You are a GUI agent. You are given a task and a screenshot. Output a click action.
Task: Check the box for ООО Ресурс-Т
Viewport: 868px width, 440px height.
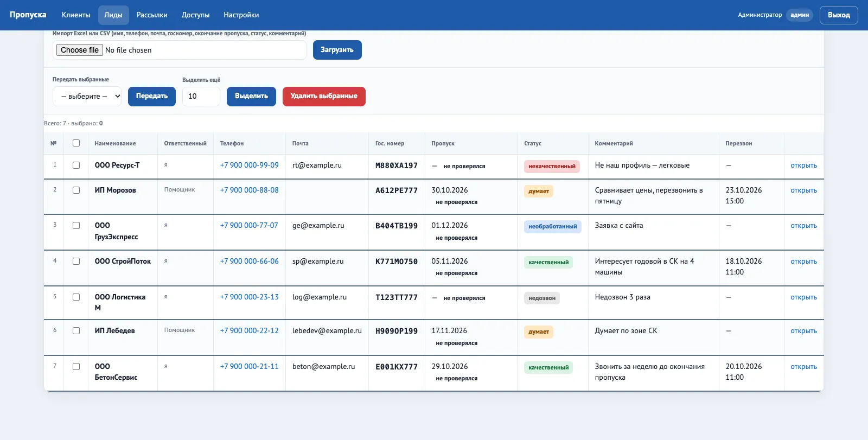(76, 165)
